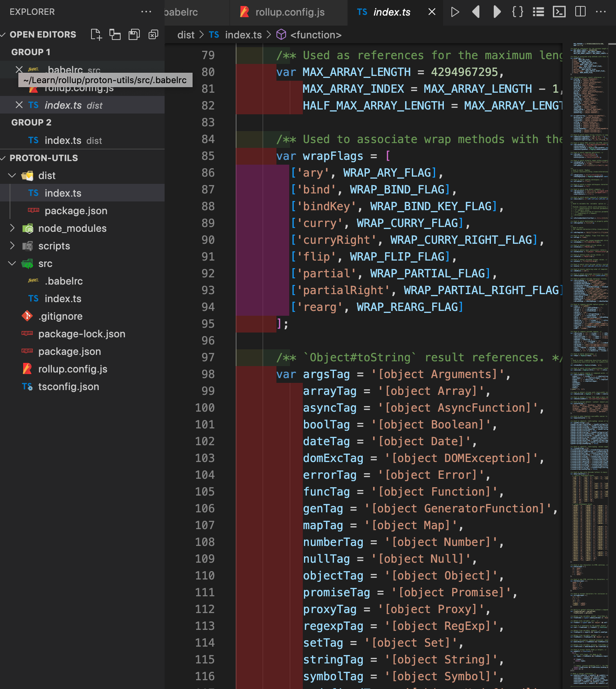Screen dimensions: 616x689
Task: Click HALF_MAX_ARRAY_LENGTH on line 82
Action: point(374,106)
